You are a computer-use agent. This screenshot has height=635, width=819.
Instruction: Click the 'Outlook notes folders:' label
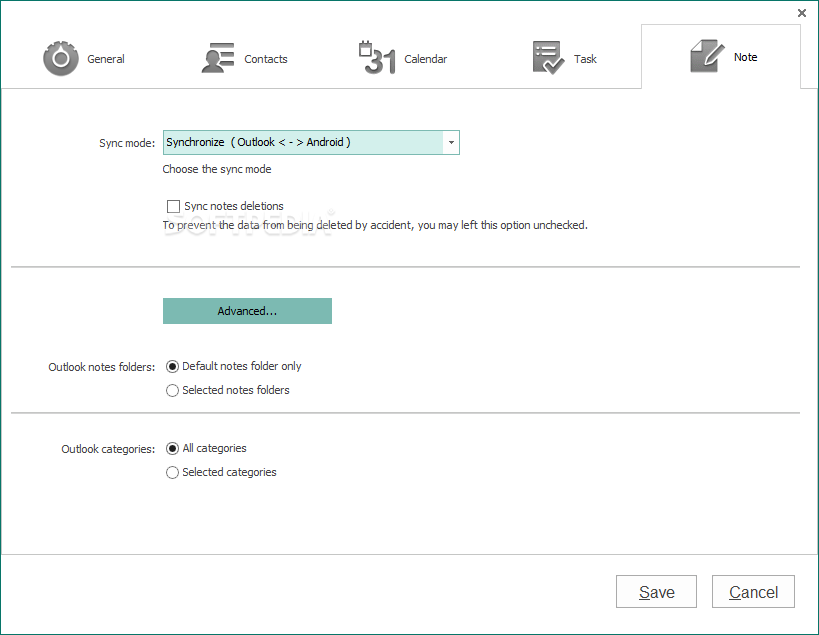[102, 367]
